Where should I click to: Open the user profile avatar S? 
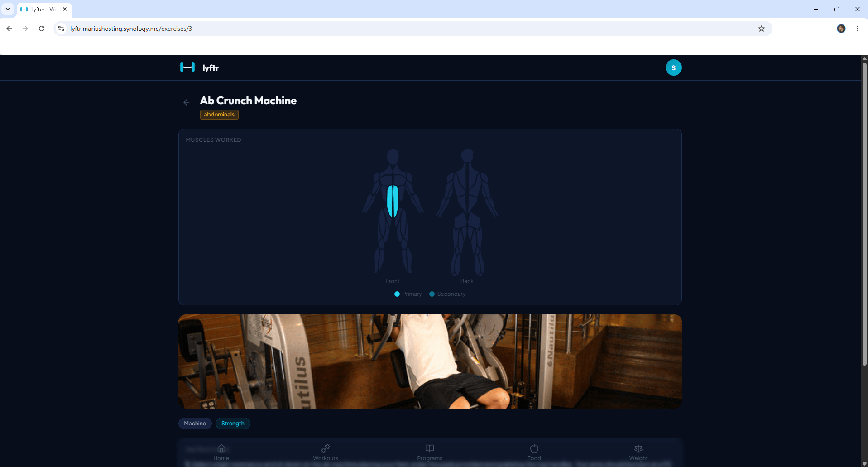pos(673,67)
